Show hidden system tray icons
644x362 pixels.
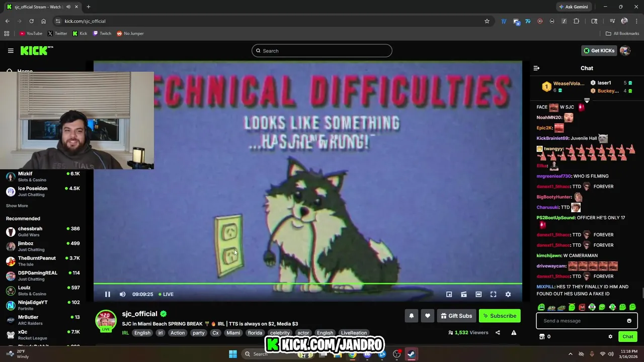570,354
